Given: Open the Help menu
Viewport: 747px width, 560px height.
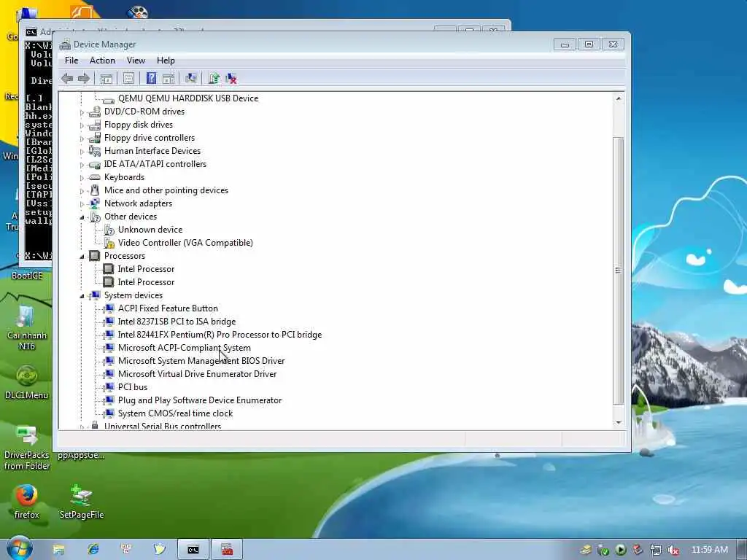Looking at the screenshot, I should [166, 61].
